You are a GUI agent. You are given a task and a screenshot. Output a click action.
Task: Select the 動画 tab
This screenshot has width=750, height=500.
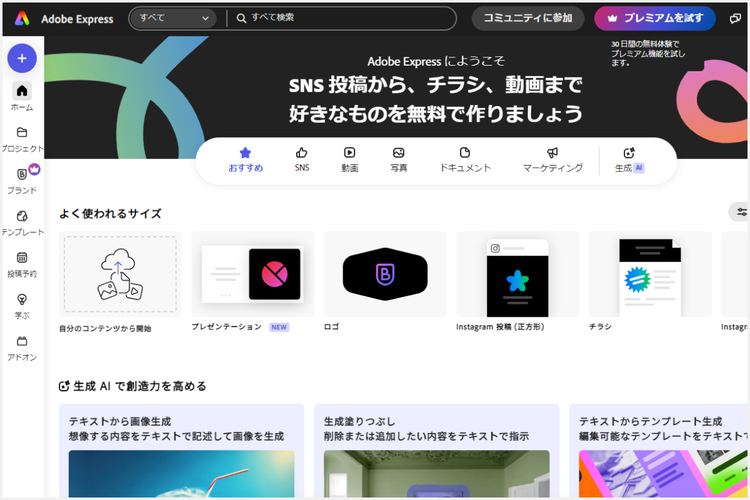(350, 160)
